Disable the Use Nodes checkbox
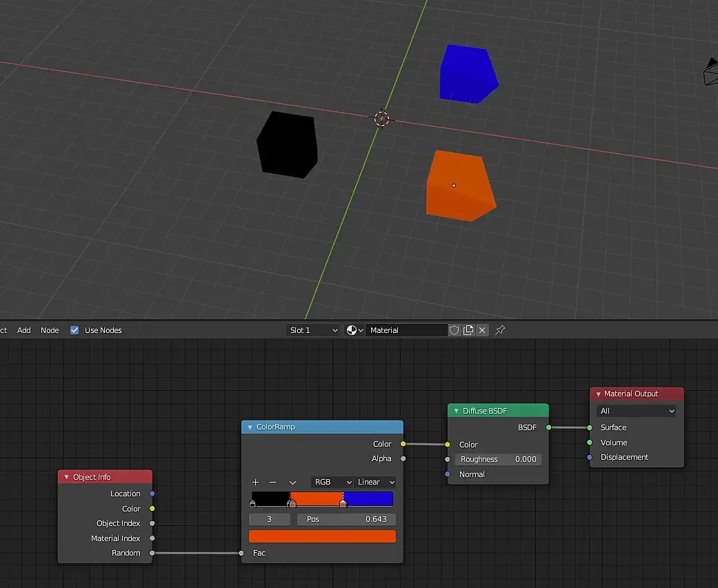 click(74, 330)
